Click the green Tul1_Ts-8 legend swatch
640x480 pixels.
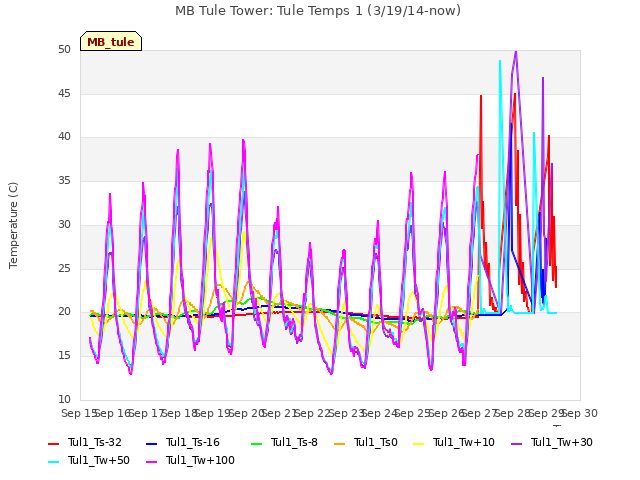pos(257,444)
